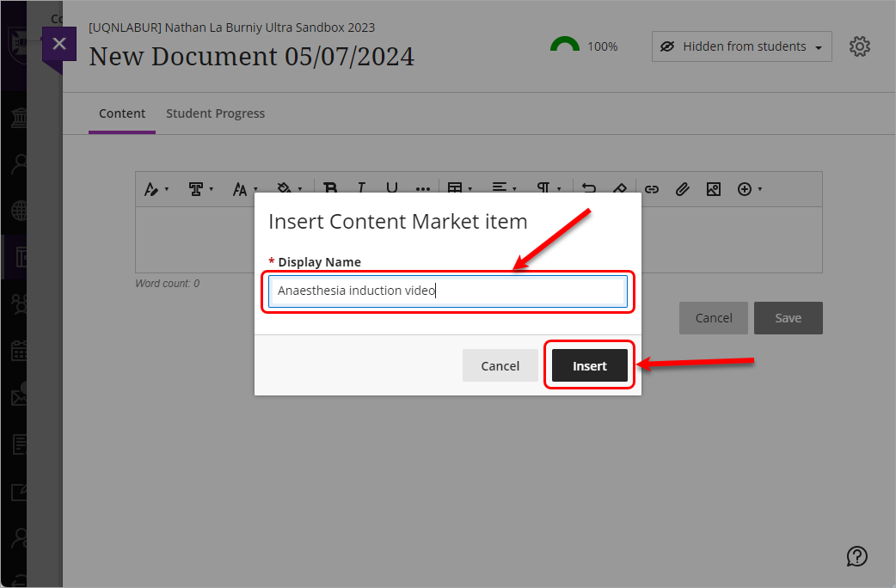Viewport: 896px width, 588px height.
Task: Click the undo icon in the editor toolbar
Action: [x=589, y=189]
